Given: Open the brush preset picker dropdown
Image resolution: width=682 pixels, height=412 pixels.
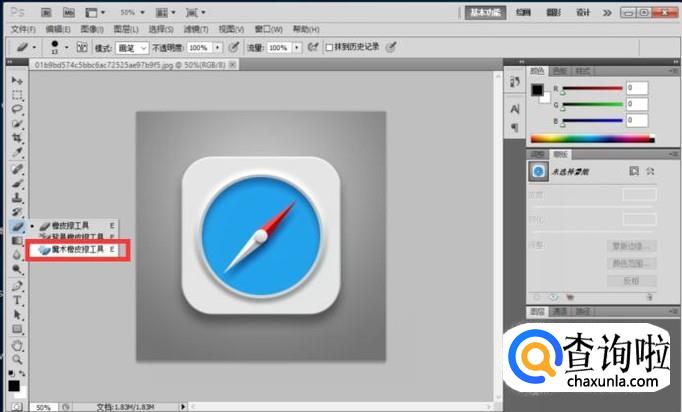Looking at the screenshot, I should [67, 47].
